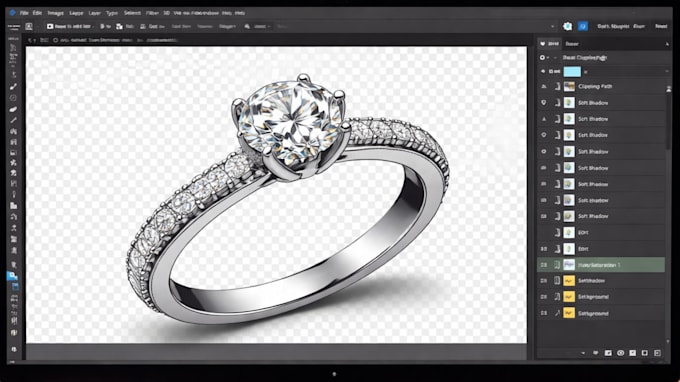Select the Brush tool in left toolbar

13,86
